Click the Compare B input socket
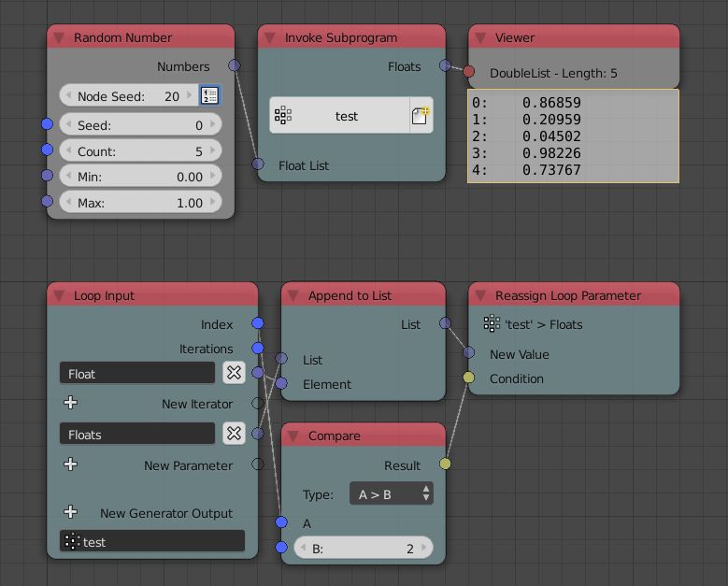 point(281,548)
